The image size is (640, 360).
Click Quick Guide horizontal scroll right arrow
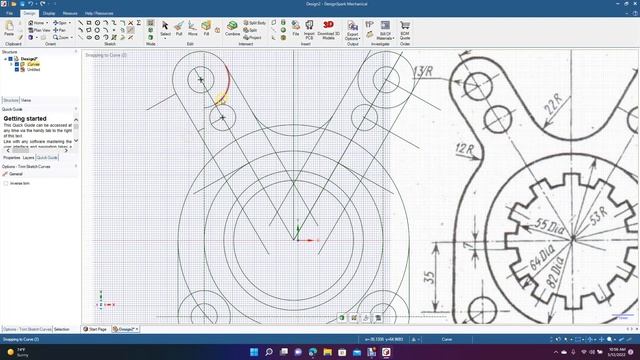pyautogui.click(x=66, y=151)
